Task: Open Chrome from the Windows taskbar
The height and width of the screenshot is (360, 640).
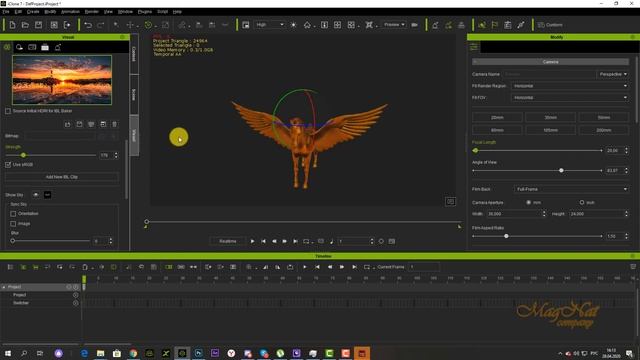Action: click(133, 353)
